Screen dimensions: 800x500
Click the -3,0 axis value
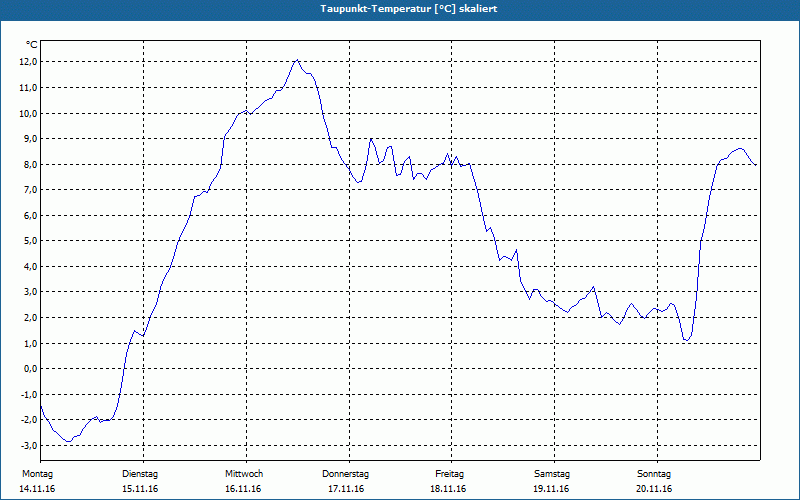[29, 445]
